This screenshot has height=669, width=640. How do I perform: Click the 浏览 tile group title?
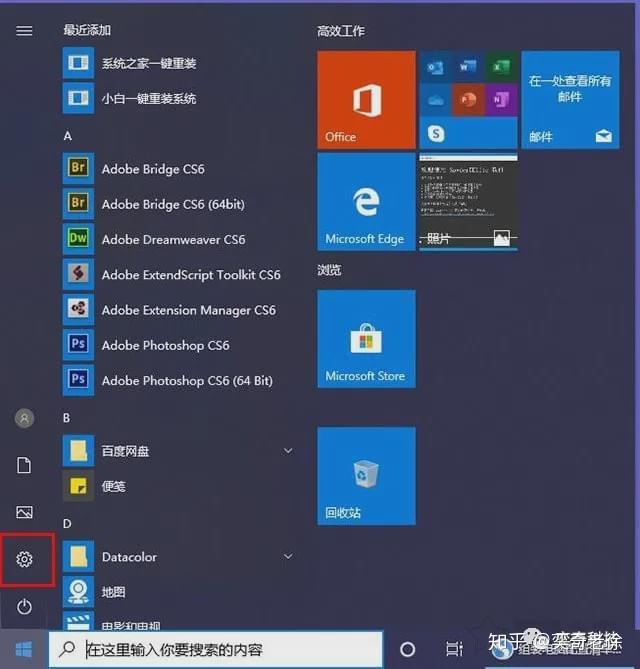(329, 270)
